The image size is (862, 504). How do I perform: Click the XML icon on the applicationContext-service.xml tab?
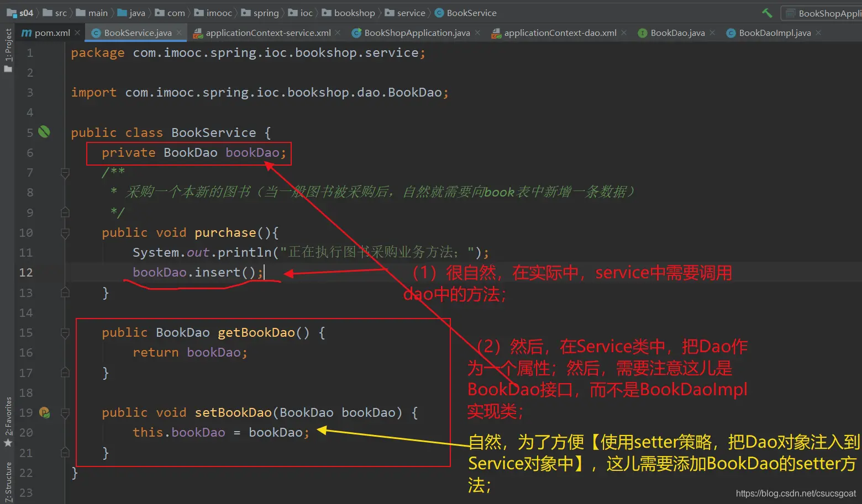pos(197,33)
